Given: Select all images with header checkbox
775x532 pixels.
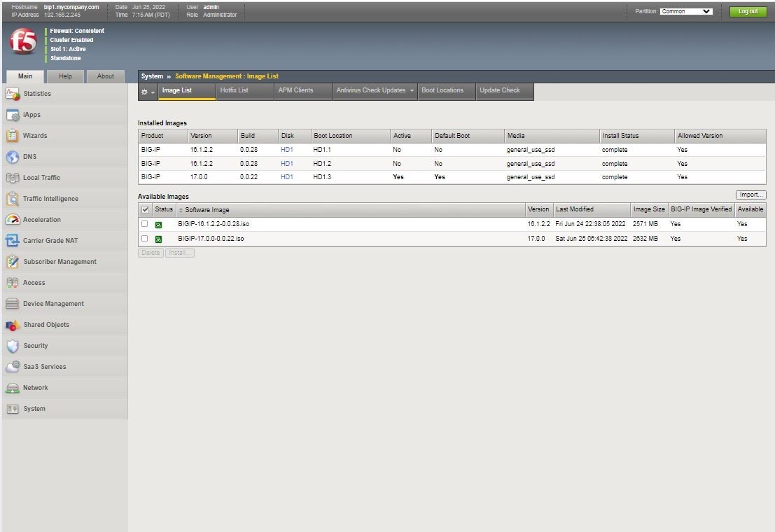Looking at the screenshot, I should (x=146, y=209).
